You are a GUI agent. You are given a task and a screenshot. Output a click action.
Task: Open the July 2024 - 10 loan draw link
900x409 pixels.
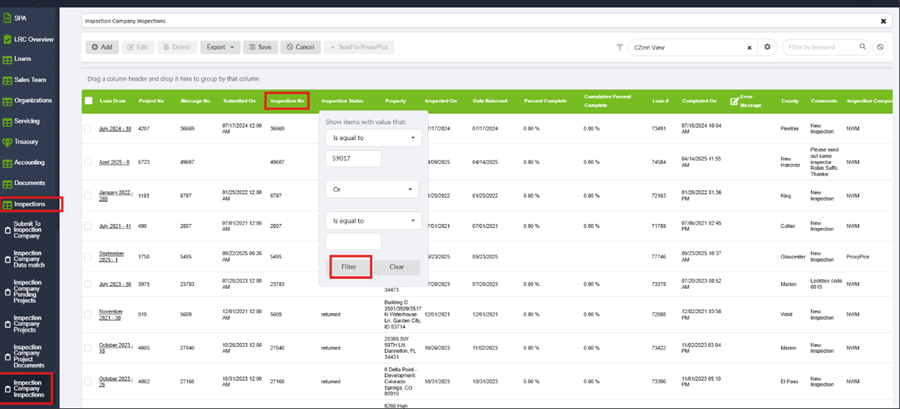tap(115, 128)
